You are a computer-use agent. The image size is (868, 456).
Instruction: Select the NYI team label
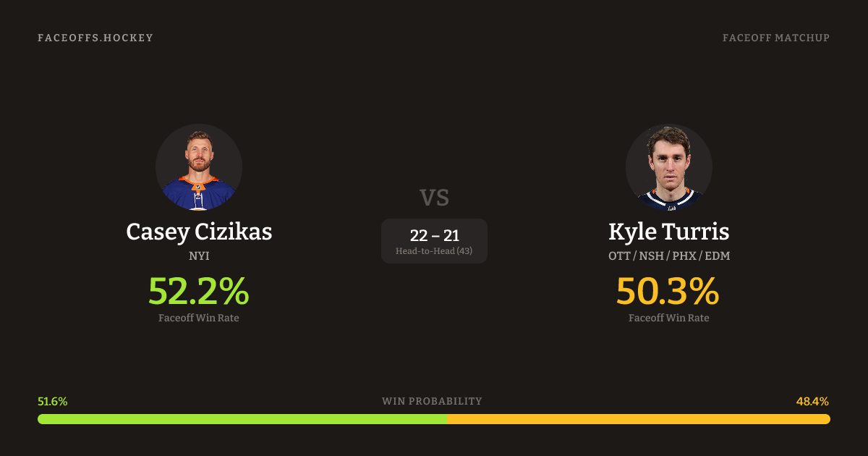point(199,256)
